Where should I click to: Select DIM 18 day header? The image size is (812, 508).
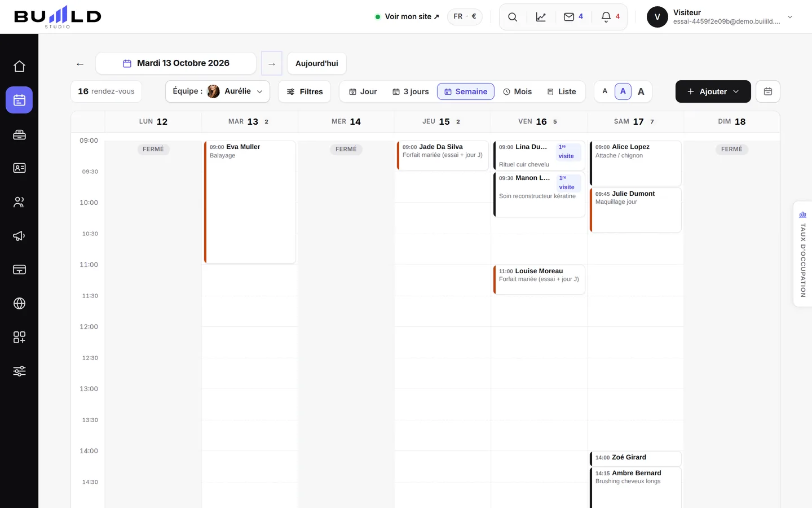coord(732,121)
